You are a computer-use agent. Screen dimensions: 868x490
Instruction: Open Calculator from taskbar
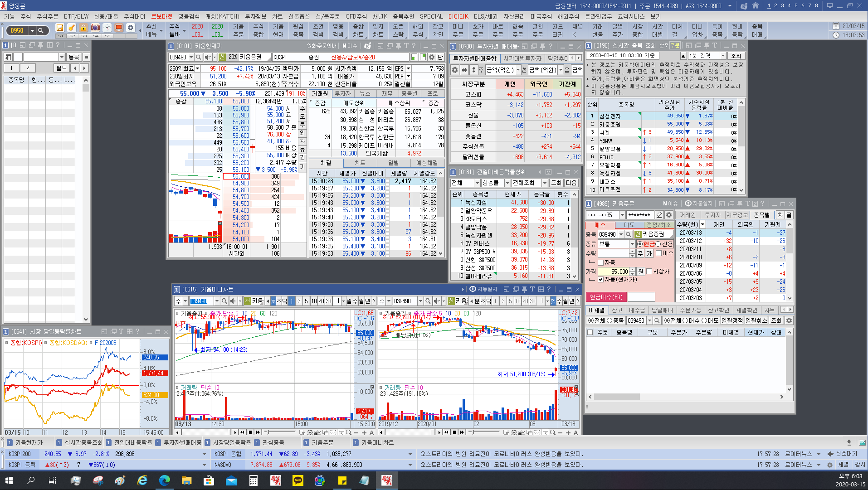[x=253, y=480]
